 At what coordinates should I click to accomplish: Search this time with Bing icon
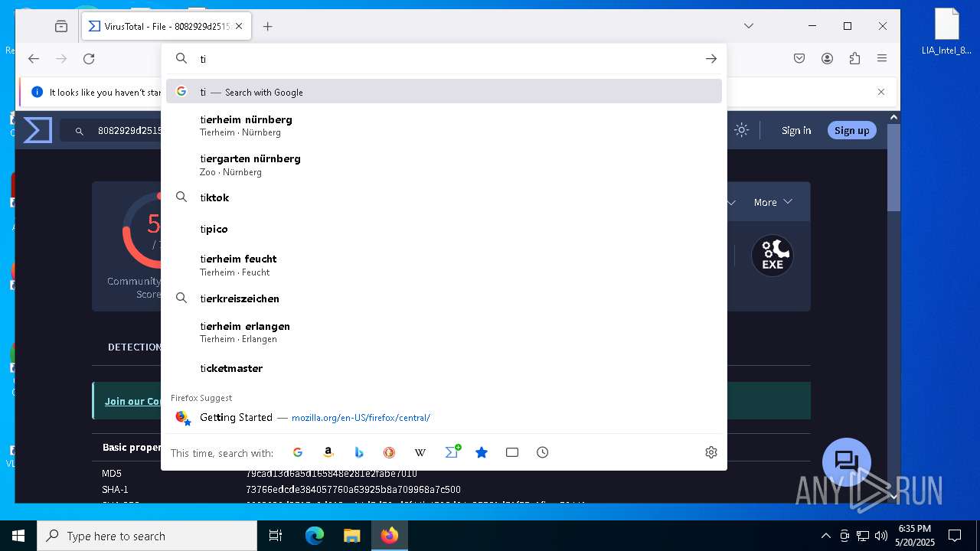pyautogui.click(x=359, y=452)
